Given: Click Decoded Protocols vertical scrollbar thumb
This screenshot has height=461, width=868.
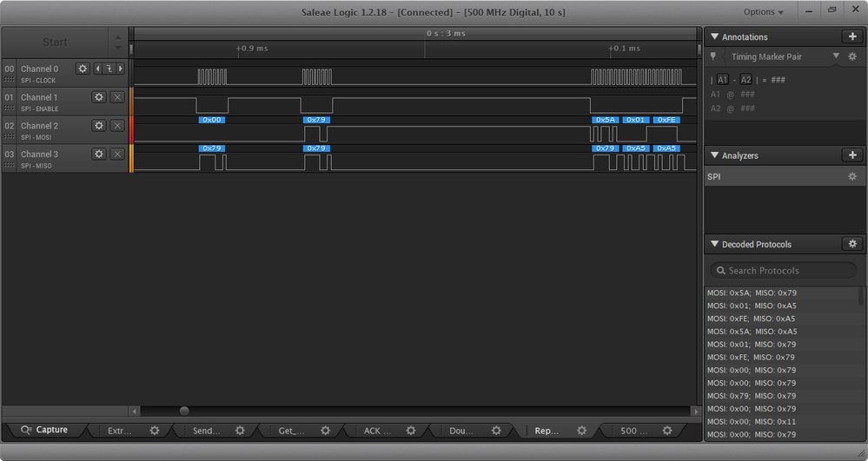Looking at the screenshot, I should (861, 296).
